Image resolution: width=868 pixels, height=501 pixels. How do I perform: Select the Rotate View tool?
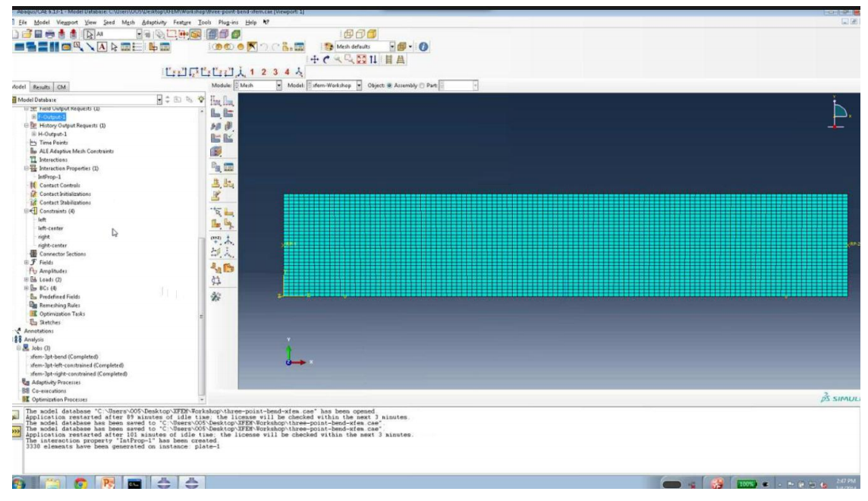click(325, 55)
